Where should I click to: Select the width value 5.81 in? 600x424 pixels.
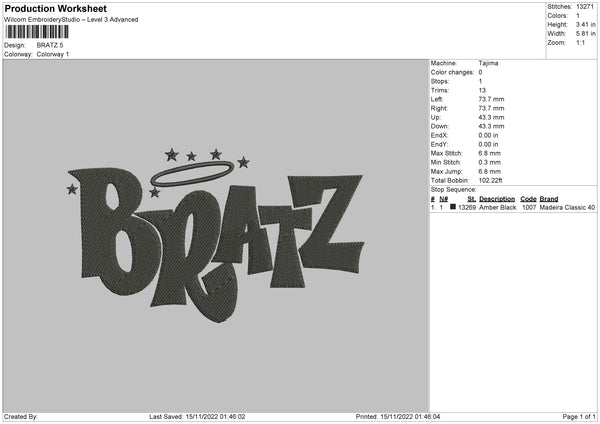(585, 34)
